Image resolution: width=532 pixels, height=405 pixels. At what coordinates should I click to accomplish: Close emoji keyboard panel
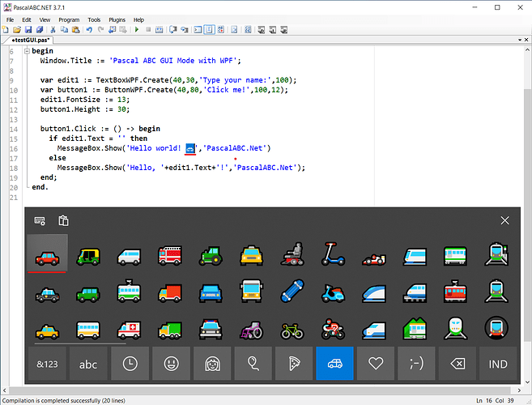coord(504,220)
